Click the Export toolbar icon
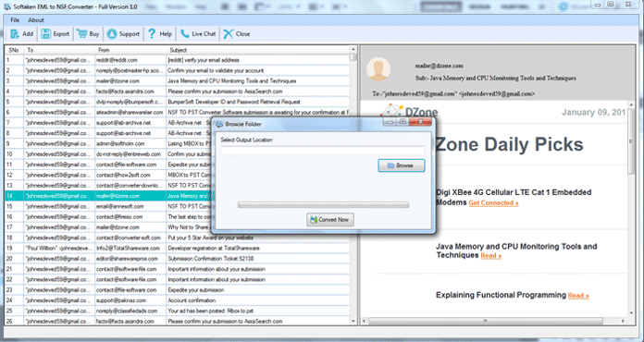The image size is (644, 342). point(46,34)
